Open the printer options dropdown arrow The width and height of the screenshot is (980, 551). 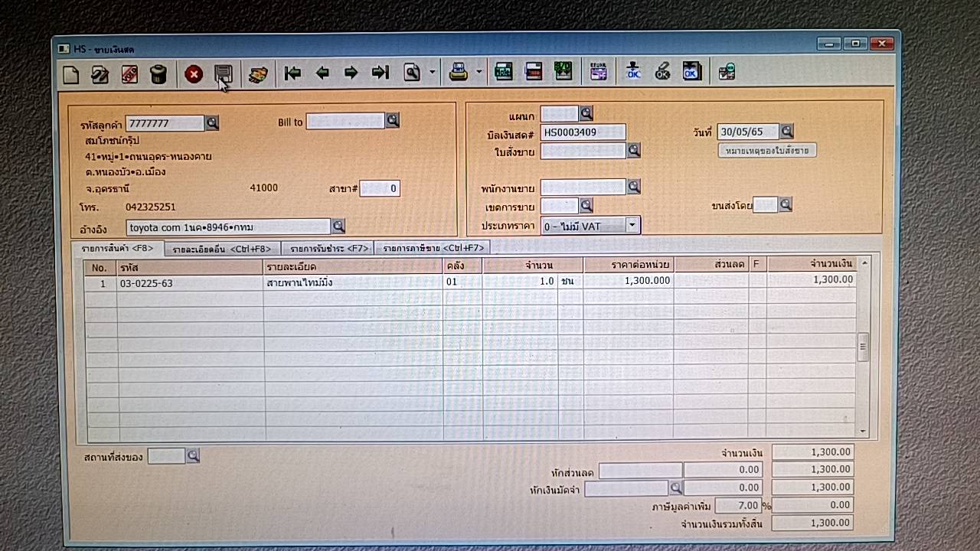point(479,73)
